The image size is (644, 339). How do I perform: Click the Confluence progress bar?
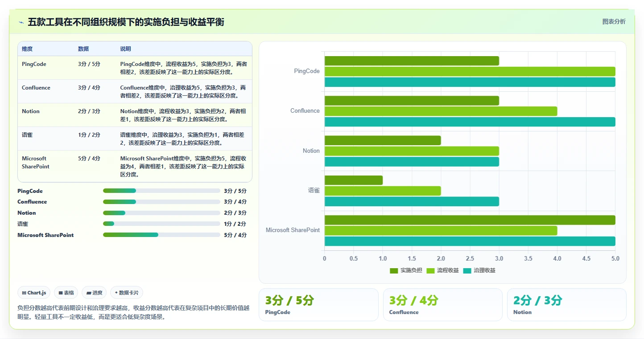click(x=161, y=202)
